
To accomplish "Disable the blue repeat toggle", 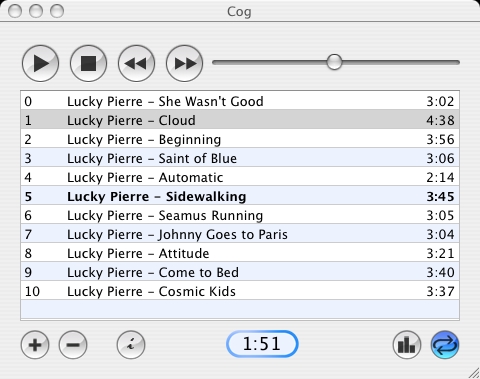I will (x=445, y=345).
